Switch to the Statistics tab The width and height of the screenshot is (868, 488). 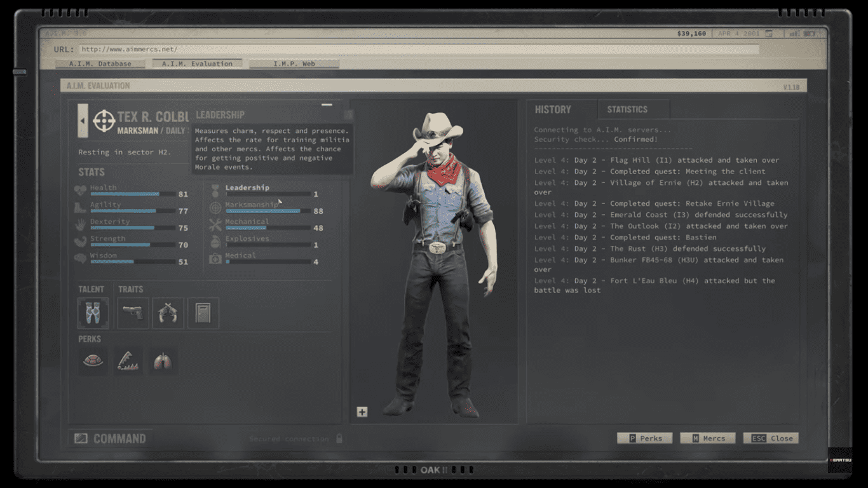click(x=627, y=109)
